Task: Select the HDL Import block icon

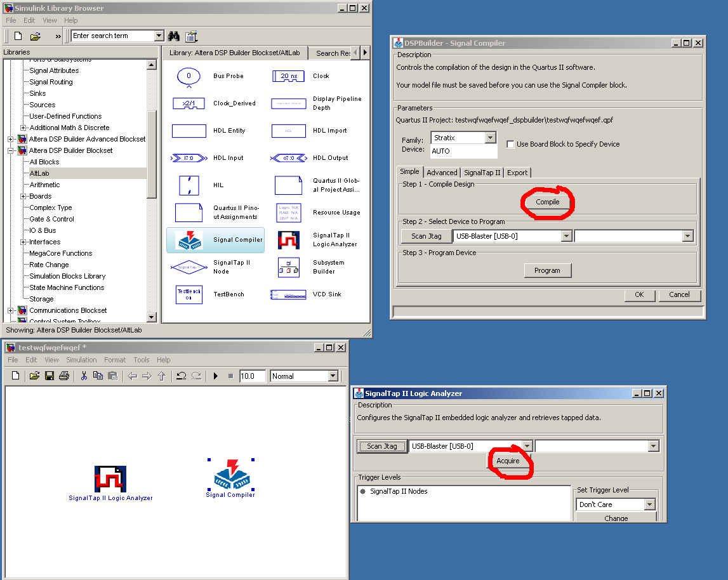Action: [288, 131]
